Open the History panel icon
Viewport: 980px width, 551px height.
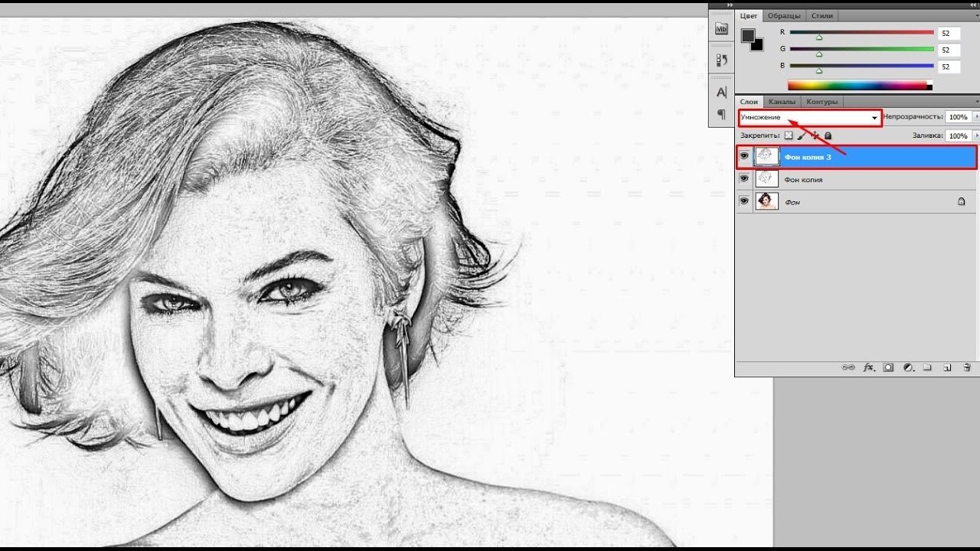pos(720,59)
